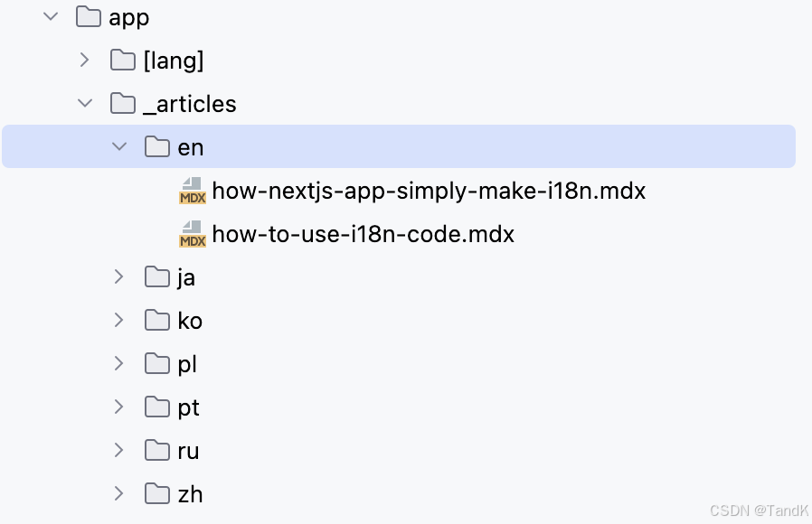Select the _articles folder name
812x524 pixels.
pos(191,103)
